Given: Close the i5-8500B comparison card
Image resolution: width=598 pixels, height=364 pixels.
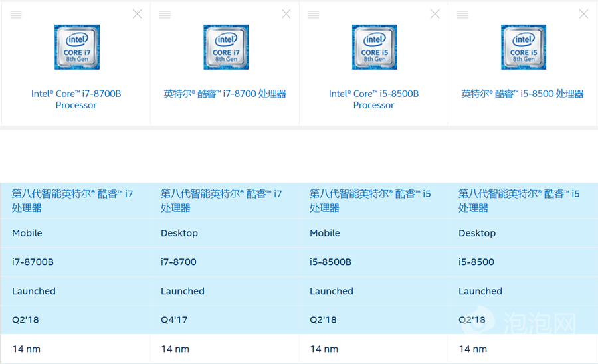Looking at the screenshot, I should [x=435, y=14].
